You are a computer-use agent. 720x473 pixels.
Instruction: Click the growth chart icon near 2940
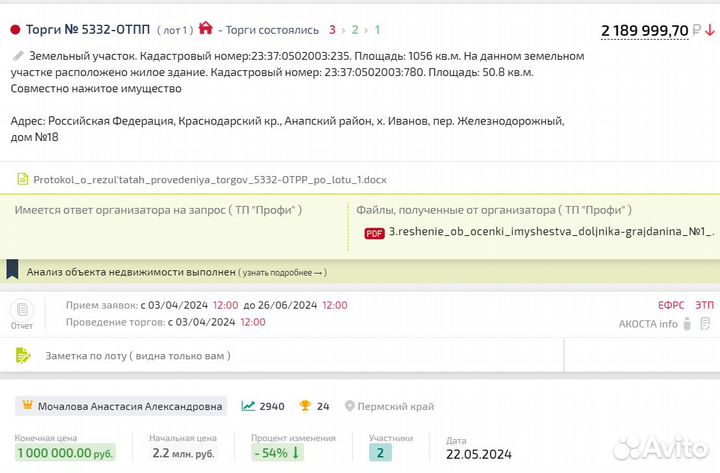tap(247, 406)
